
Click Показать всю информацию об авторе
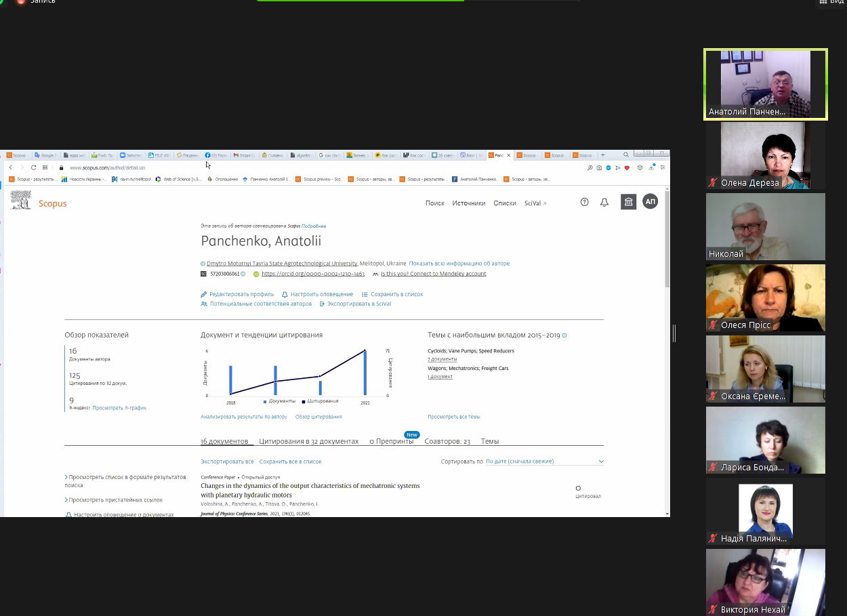459,264
